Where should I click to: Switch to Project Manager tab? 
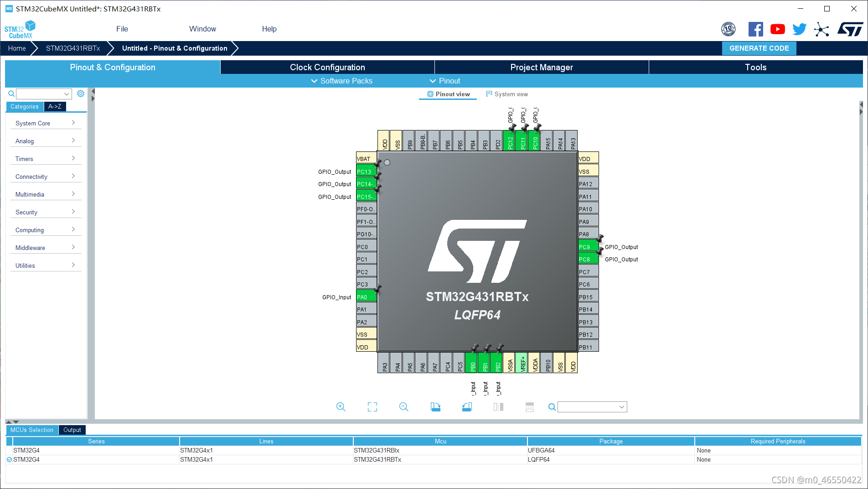tap(542, 67)
